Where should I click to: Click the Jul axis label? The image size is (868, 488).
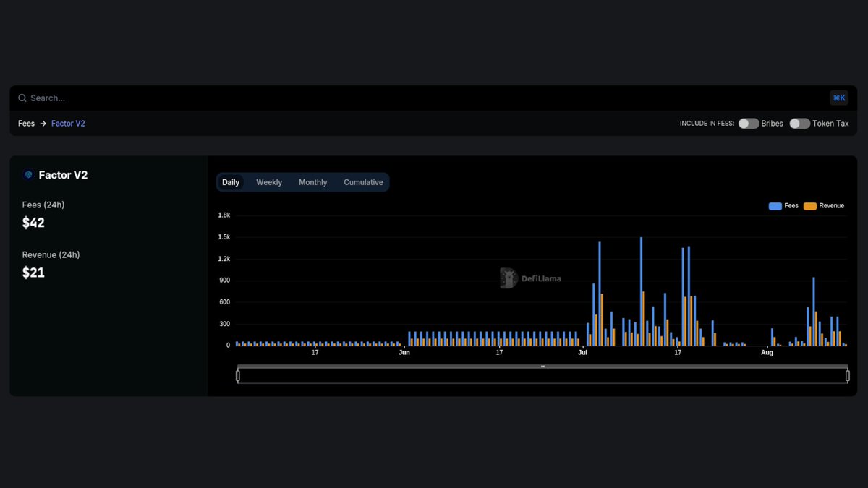tap(582, 353)
